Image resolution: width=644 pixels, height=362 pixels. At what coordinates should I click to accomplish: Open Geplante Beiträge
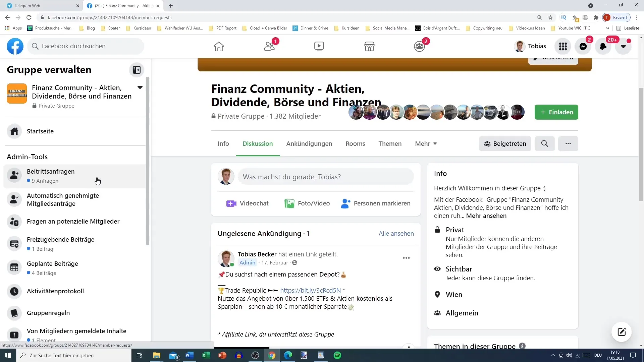coord(74,268)
